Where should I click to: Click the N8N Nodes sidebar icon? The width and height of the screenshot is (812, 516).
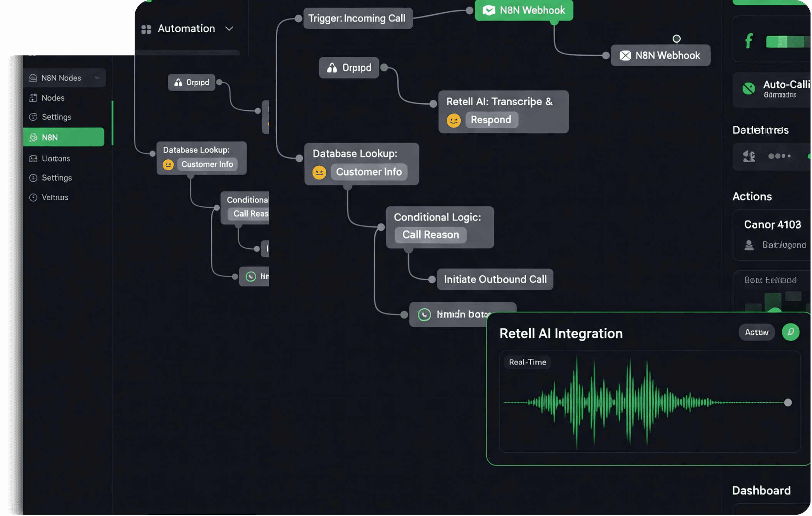33,78
